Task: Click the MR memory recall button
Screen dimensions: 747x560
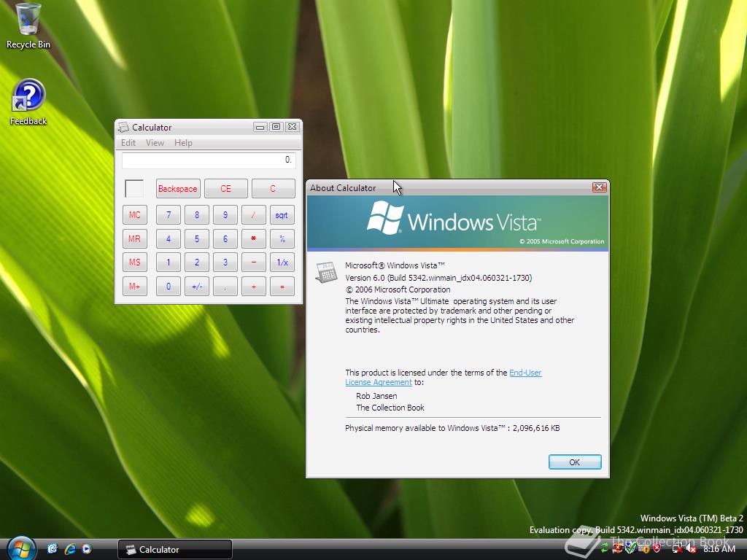Action: tap(134, 238)
